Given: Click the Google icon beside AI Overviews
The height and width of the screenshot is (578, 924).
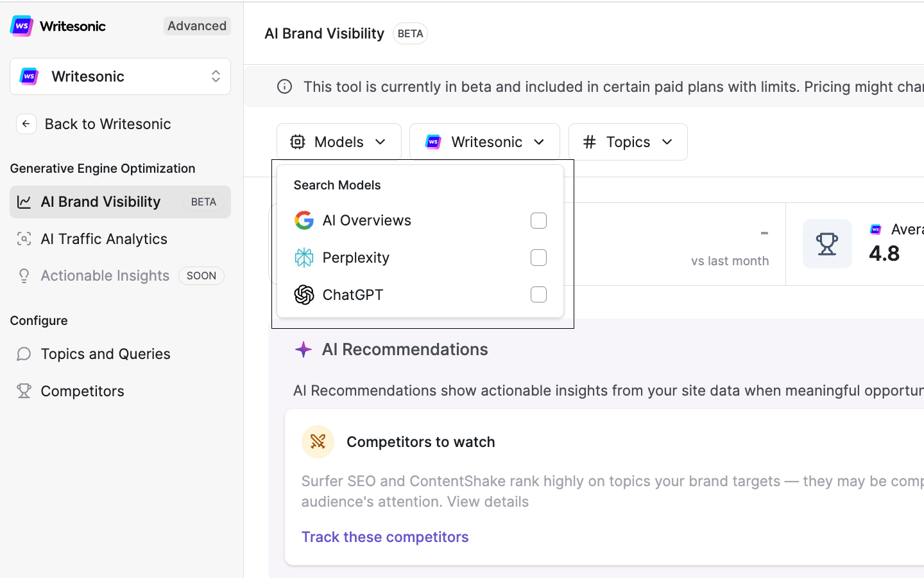Looking at the screenshot, I should (304, 220).
